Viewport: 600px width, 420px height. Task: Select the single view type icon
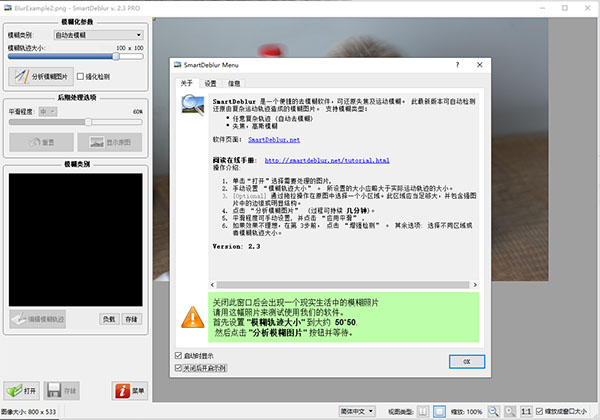click(439, 412)
